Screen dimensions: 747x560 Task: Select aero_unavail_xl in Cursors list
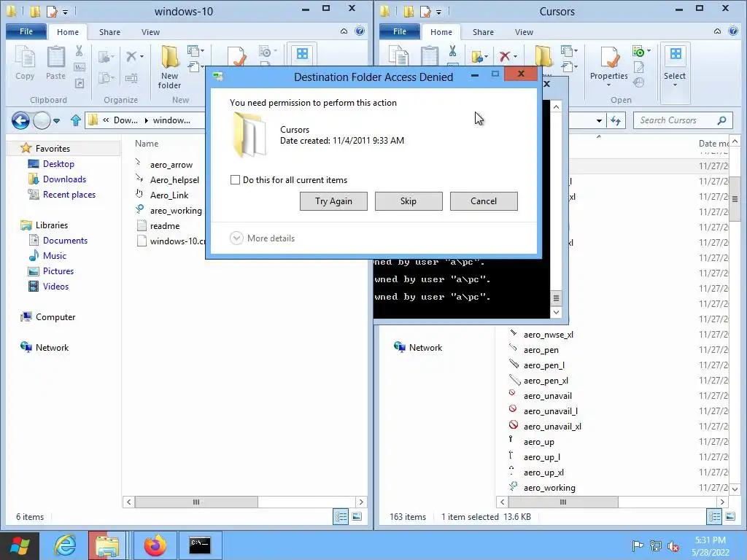[552, 426]
